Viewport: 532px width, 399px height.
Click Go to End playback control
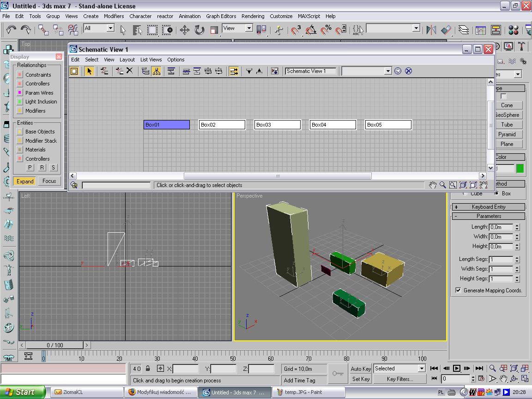tap(479, 369)
